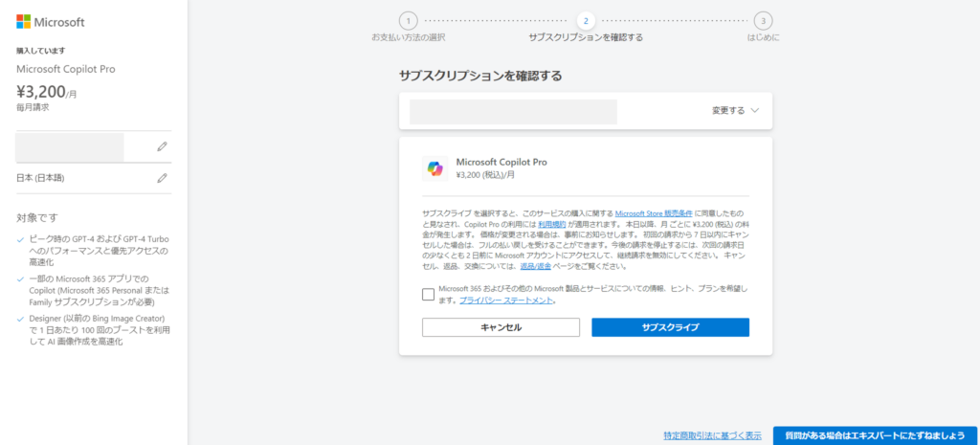980x445 pixels.
Task: Click the redacted payment method field
Action: pyautogui.click(x=513, y=111)
